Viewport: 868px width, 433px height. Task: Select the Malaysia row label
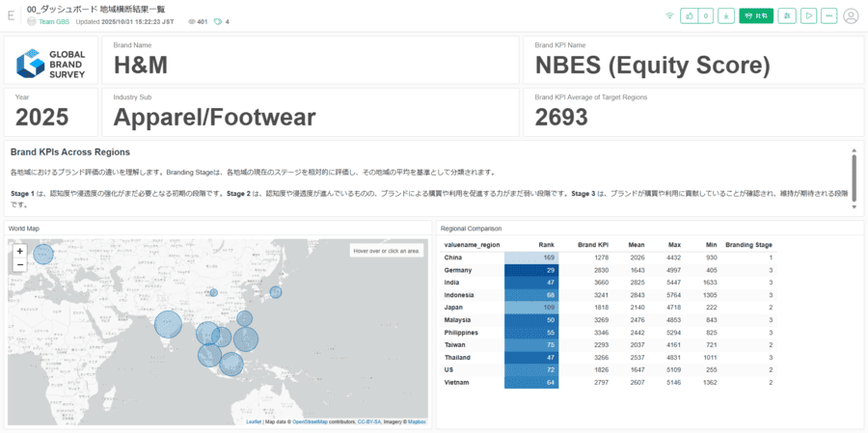tap(457, 319)
